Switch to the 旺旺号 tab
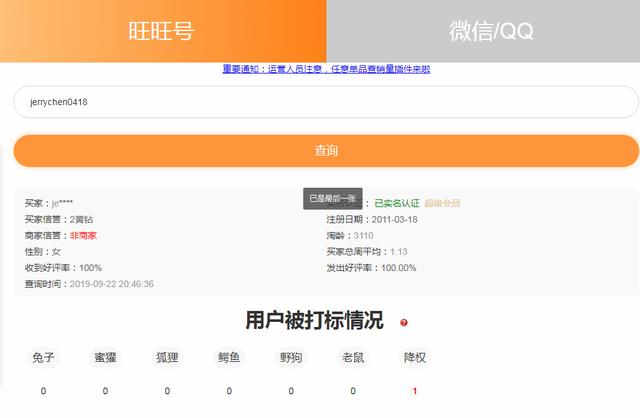Viewport: 640px width, 418px height. pyautogui.click(x=163, y=31)
